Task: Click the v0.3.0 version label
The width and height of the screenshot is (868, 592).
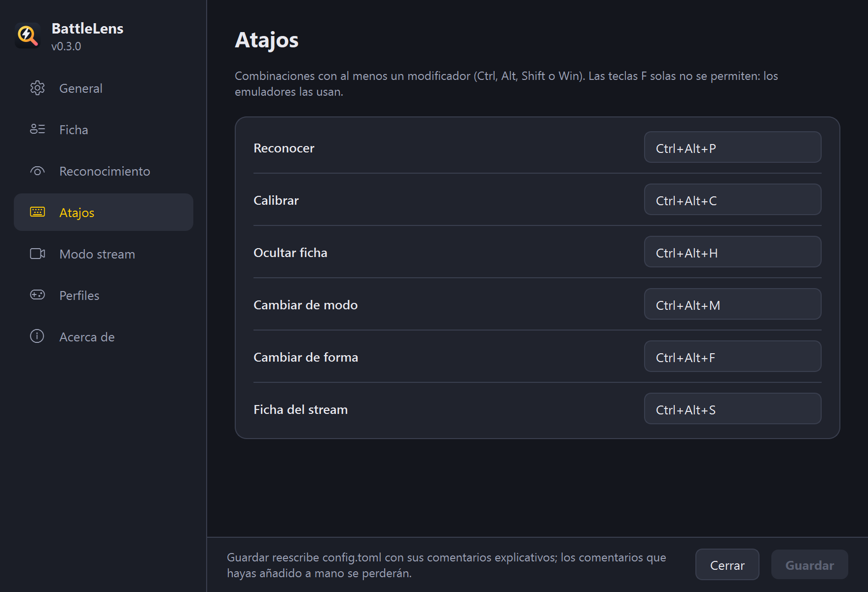Action: click(x=66, y=46)
